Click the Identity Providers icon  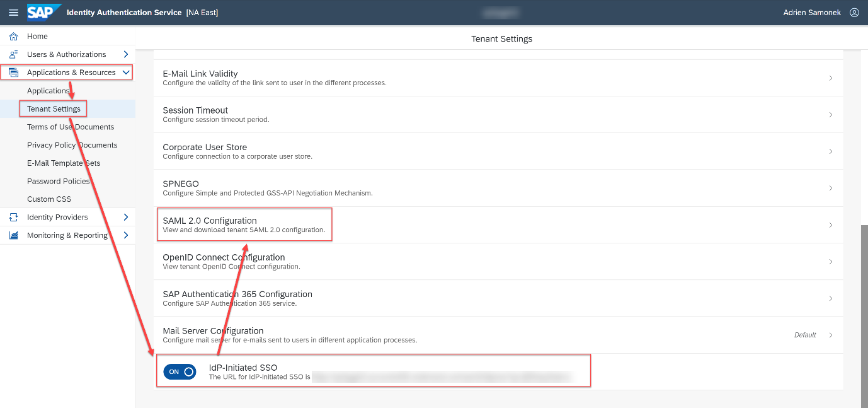tap(13, 217)
